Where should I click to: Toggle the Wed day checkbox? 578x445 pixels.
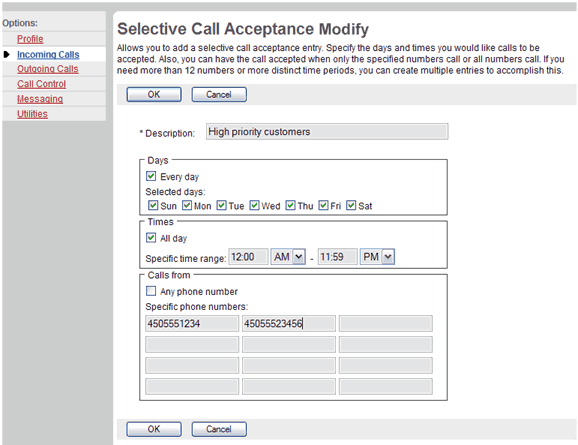254,205
